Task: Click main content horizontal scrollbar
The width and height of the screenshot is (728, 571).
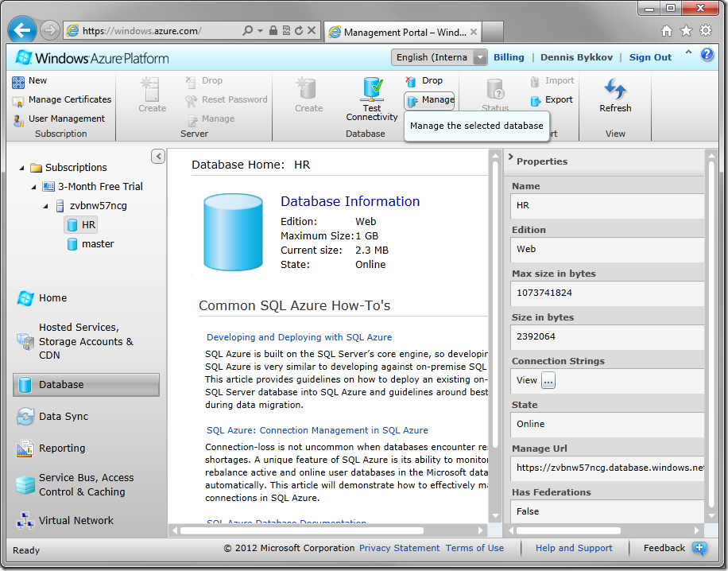Action: [301, 530]
